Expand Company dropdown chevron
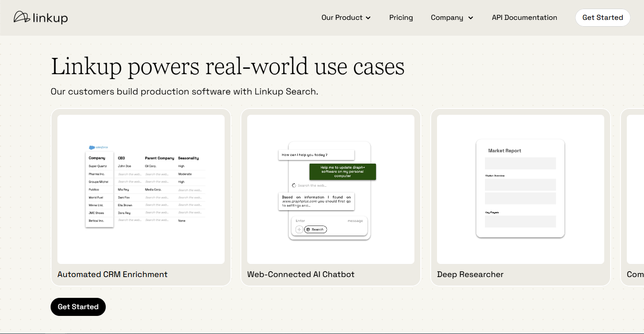Screen dimensions: 644x334 pos(470,18)
